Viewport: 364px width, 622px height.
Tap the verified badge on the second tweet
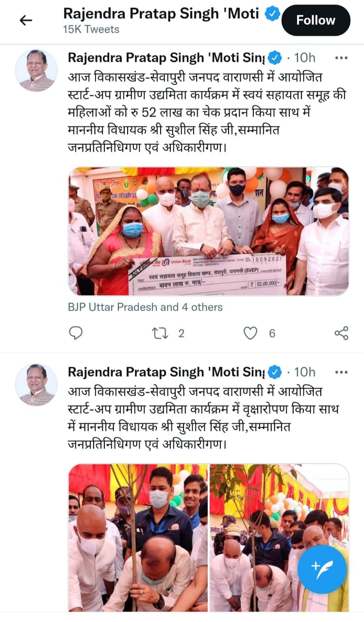pyautogui.click(x=275, y=372)
